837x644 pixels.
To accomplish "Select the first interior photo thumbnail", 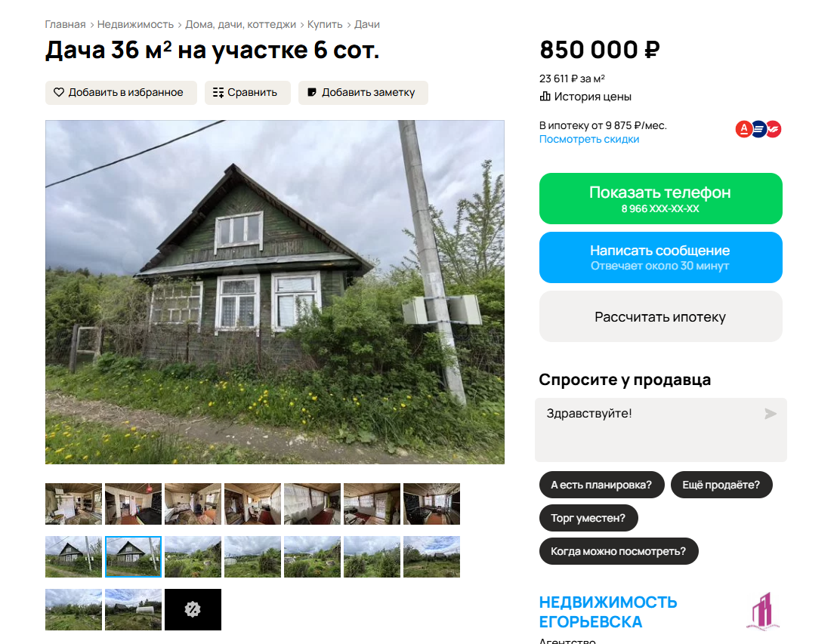I will tap(74, 504).
